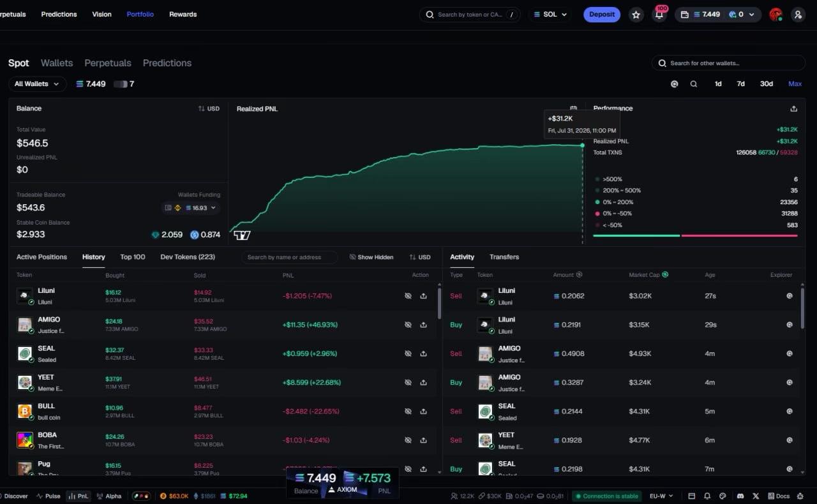Screen dimensions: 817x504
Task: Focus the Search for other wallets field
Action: pos(728,63)
